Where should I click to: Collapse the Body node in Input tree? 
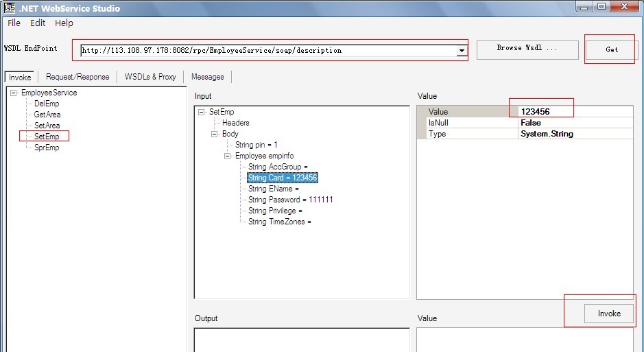215,134
